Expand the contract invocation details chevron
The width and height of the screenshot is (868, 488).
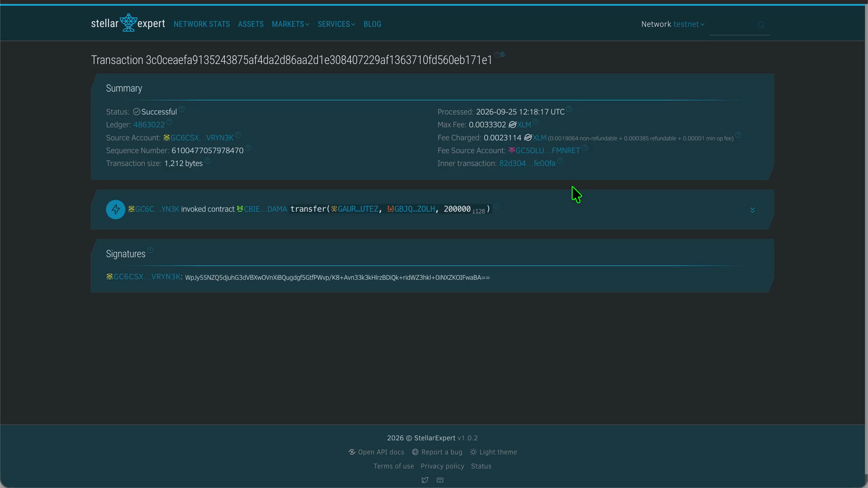coord(752,210)
